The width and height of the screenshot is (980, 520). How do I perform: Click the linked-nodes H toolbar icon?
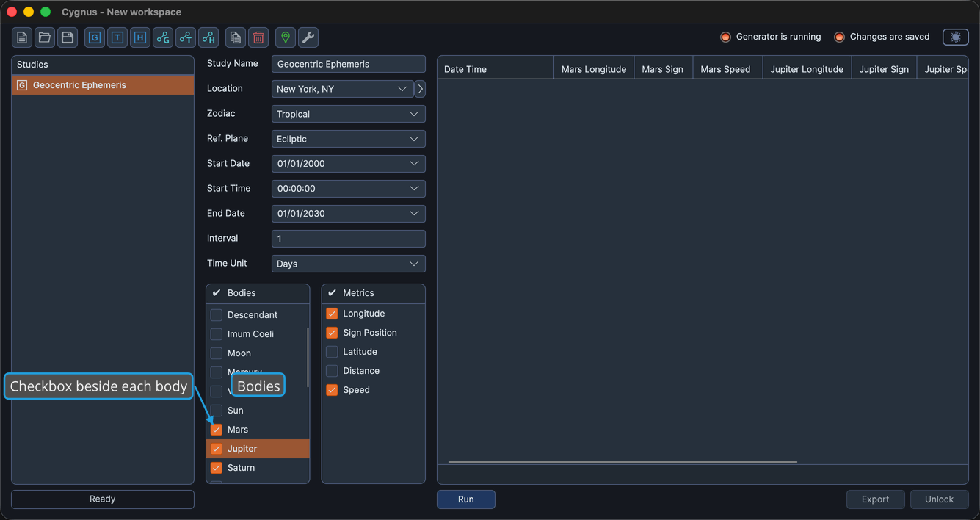tap(208, 37)
